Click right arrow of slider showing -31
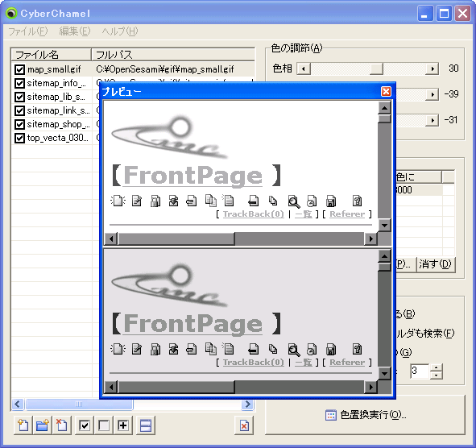476x448 pixels. pyautogui.click(x=432, y=120)
